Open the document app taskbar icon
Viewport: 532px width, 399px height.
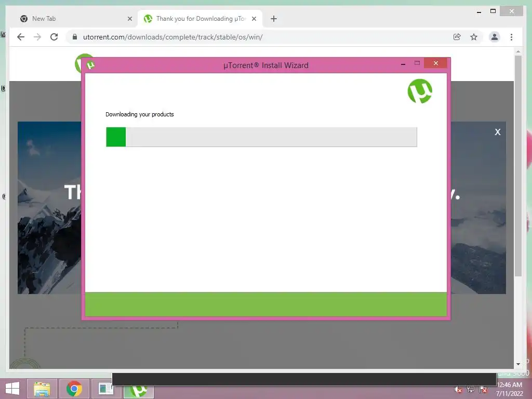pos(105,389)
